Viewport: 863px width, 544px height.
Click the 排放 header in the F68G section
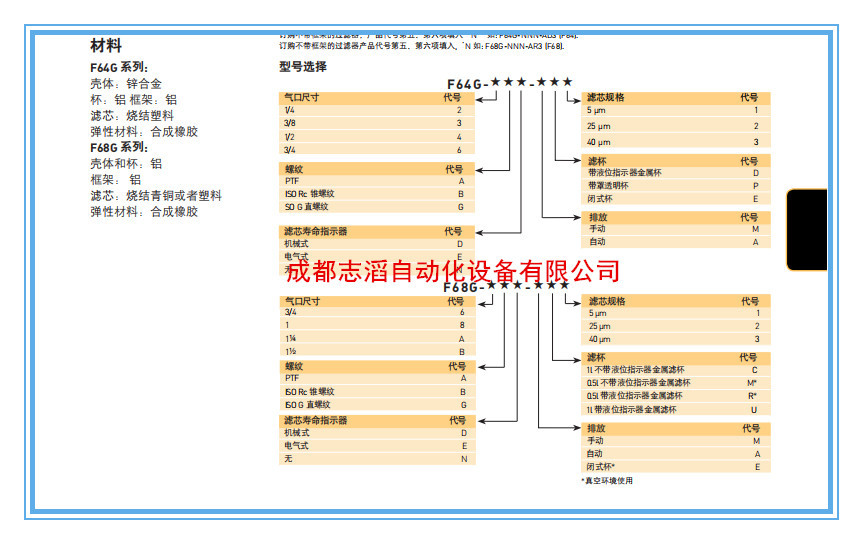tap(676, 428)
